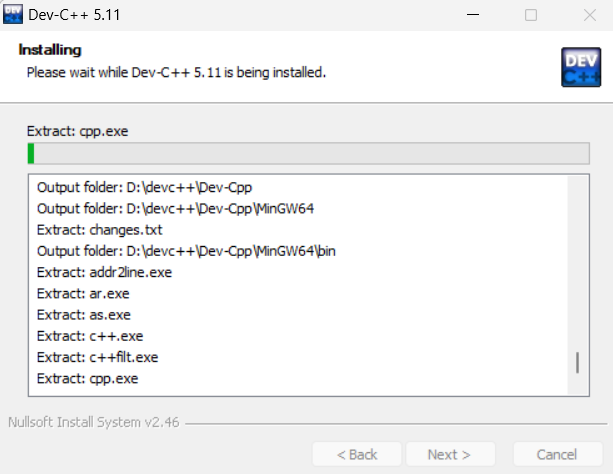Click the Cancel button

coord(557,454)
